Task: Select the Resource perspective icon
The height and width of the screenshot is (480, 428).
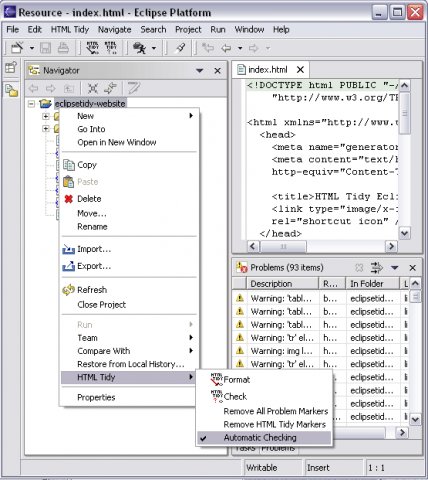Action: click(11, 90)
